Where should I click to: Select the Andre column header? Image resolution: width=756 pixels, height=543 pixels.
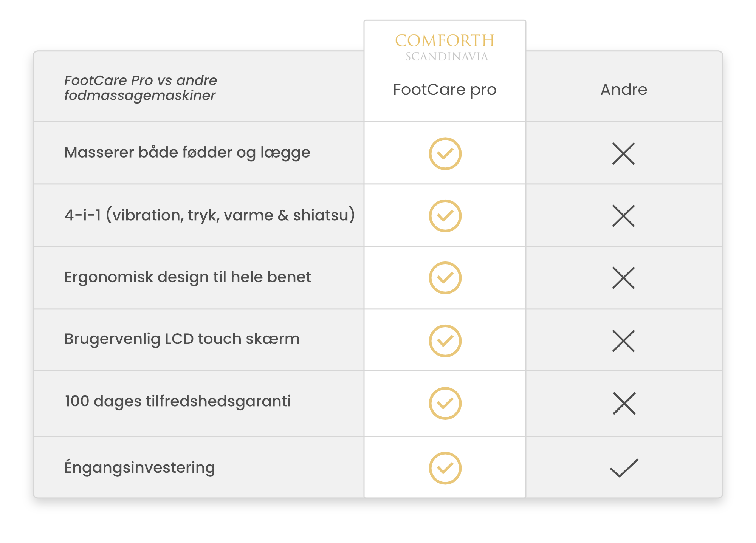pyautogui.click(x=624, y=90)
